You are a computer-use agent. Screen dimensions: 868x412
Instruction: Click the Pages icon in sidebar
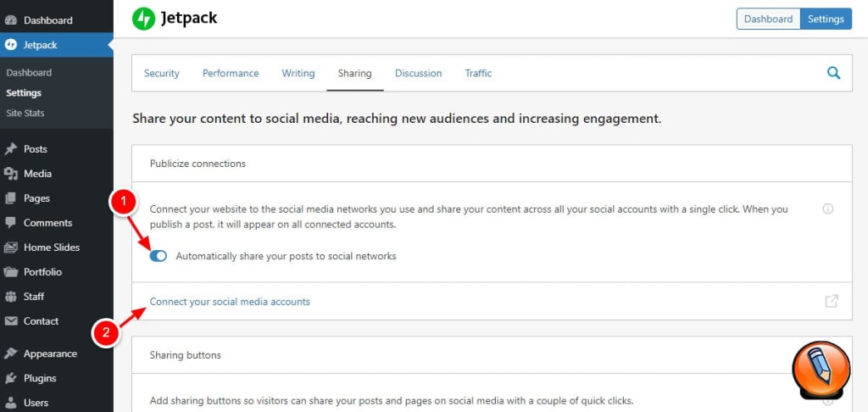click(10, 198)
